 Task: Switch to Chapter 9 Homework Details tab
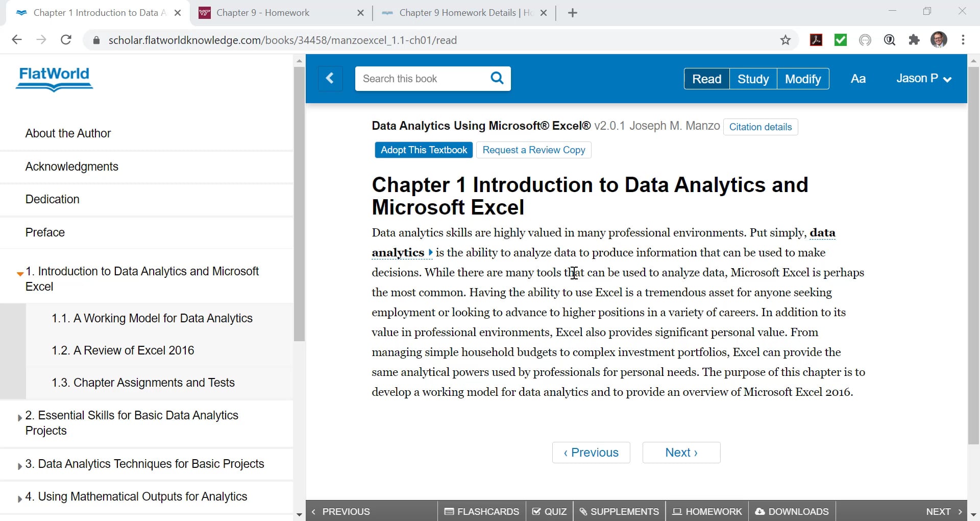464,13
